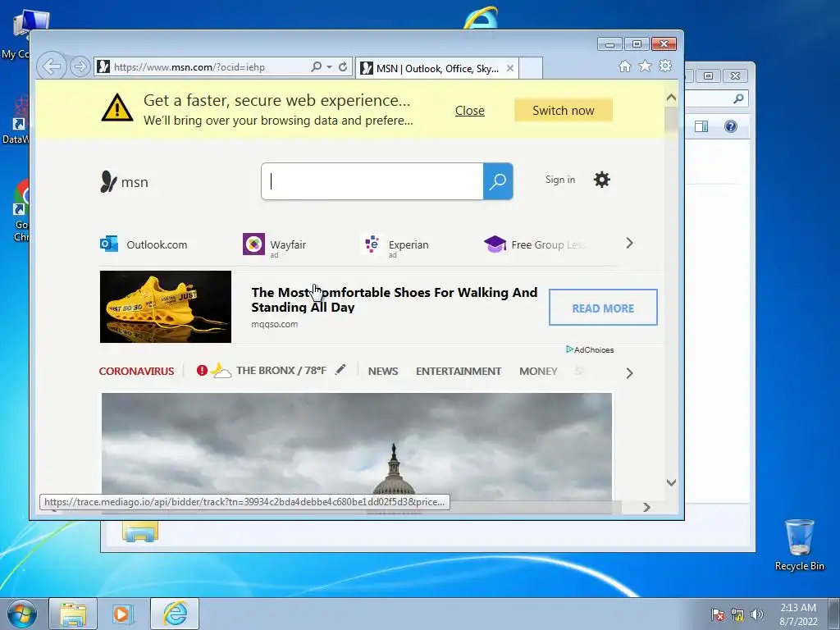Screen dimensions: 840x630
Task: Expand more shortcut links with right chevron
Action: [x=629, y=243]
